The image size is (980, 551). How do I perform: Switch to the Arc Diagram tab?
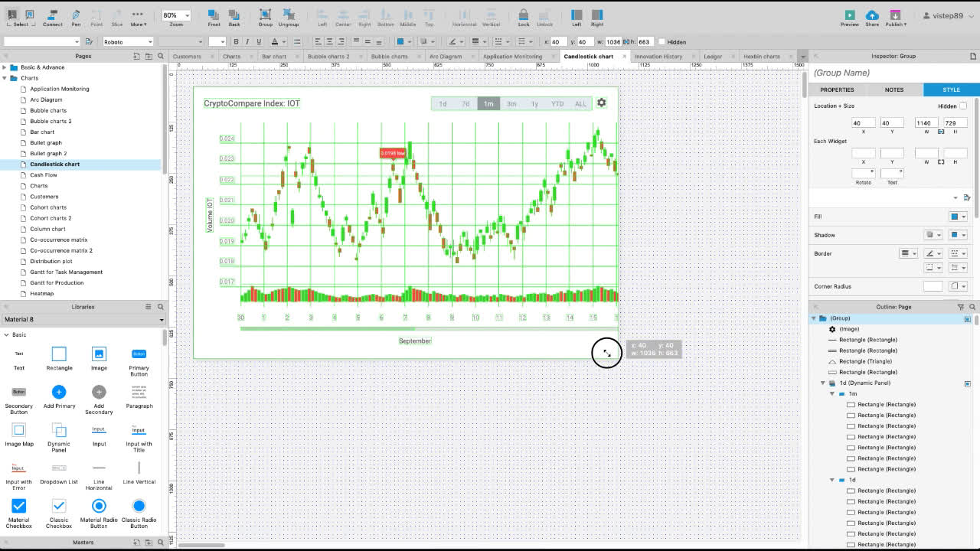click(x=446, y=56)
